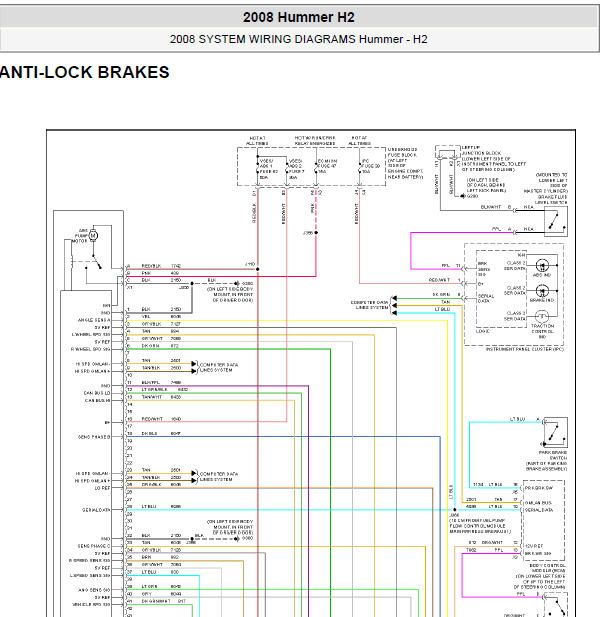Click the 'INSTRUMENT PANEL CLUSTER (IPC)' label
This screenshot has height=617, width=602.
point(525,349)
